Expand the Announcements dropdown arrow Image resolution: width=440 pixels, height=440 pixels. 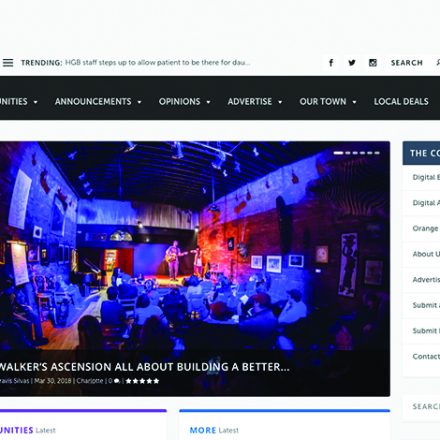[x=139, y=102]
